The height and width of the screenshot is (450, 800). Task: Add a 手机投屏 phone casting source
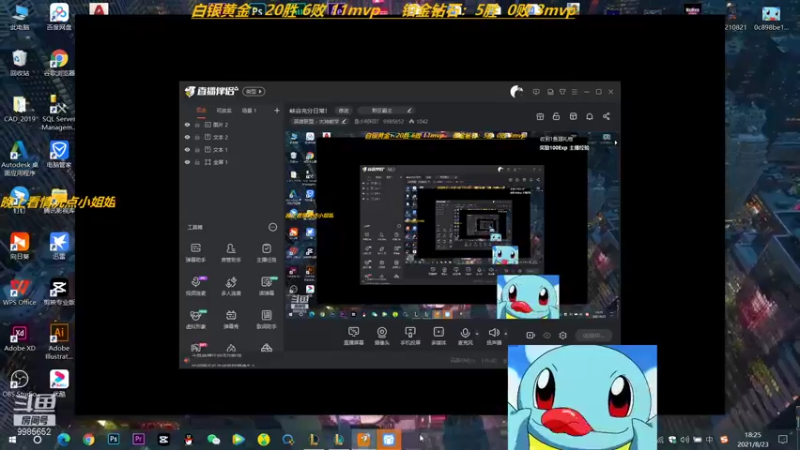[410, 336]
